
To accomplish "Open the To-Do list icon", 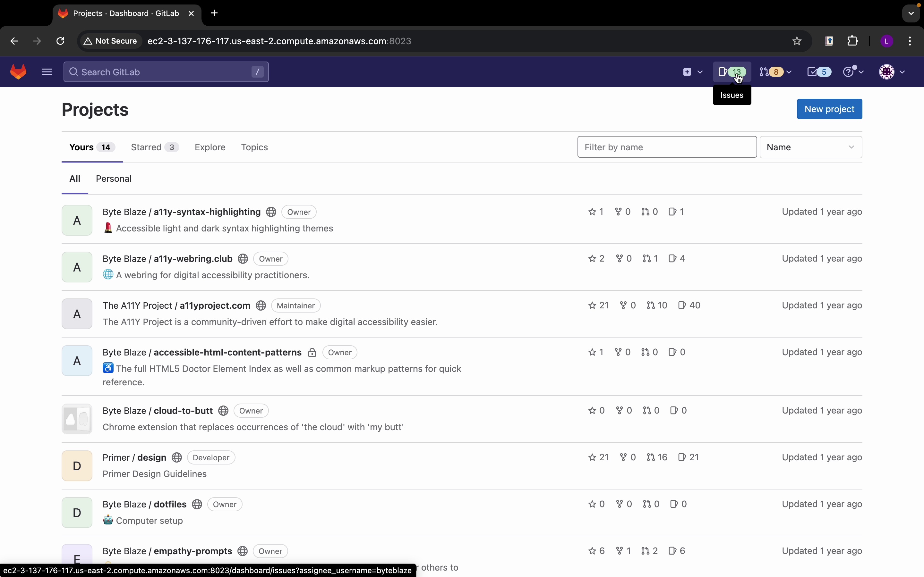I will pyautogui.click(x=819, y=72).
